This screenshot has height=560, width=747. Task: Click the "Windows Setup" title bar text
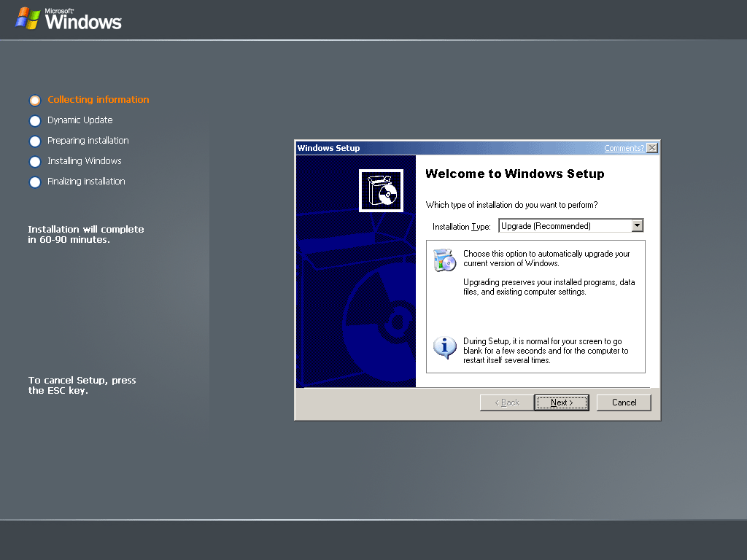(x=329, y=148)
